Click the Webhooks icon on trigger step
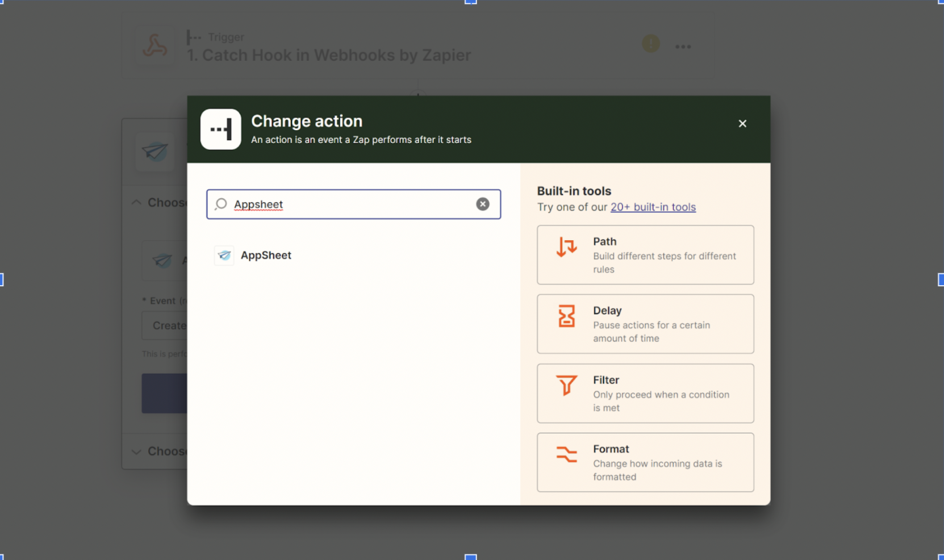The image size is (944, 560). click(x=154, y=46)
